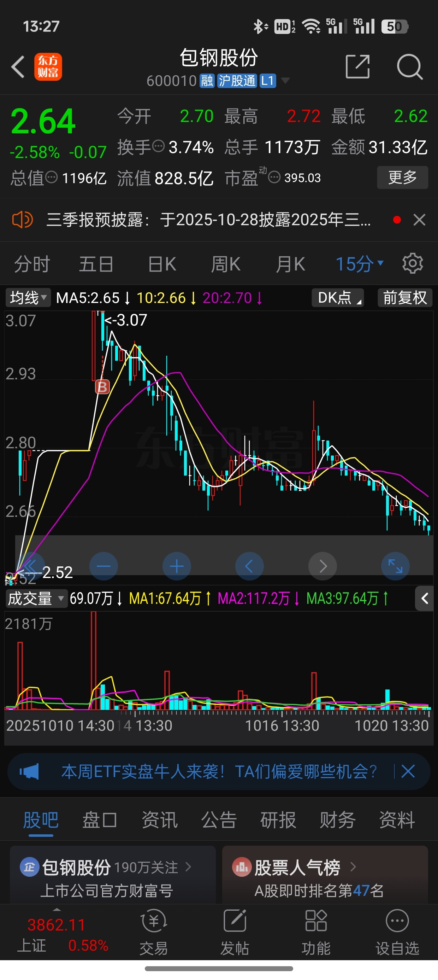Tap the 包钢股份 official account badge icon
Screen dimensions: 438x980
click(29, 867)
